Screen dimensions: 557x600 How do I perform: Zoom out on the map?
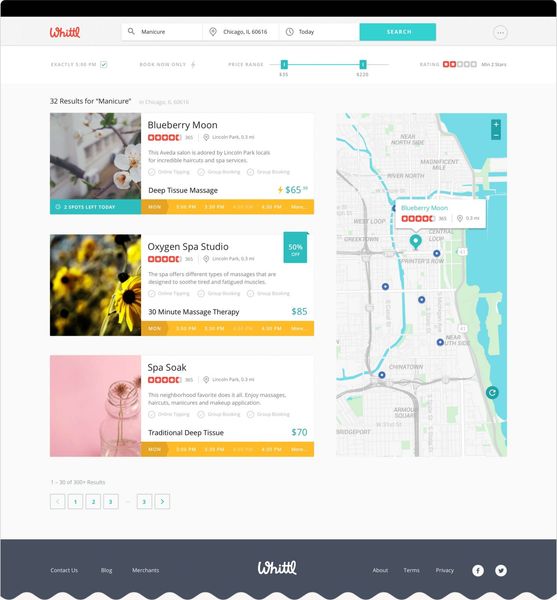496,135
